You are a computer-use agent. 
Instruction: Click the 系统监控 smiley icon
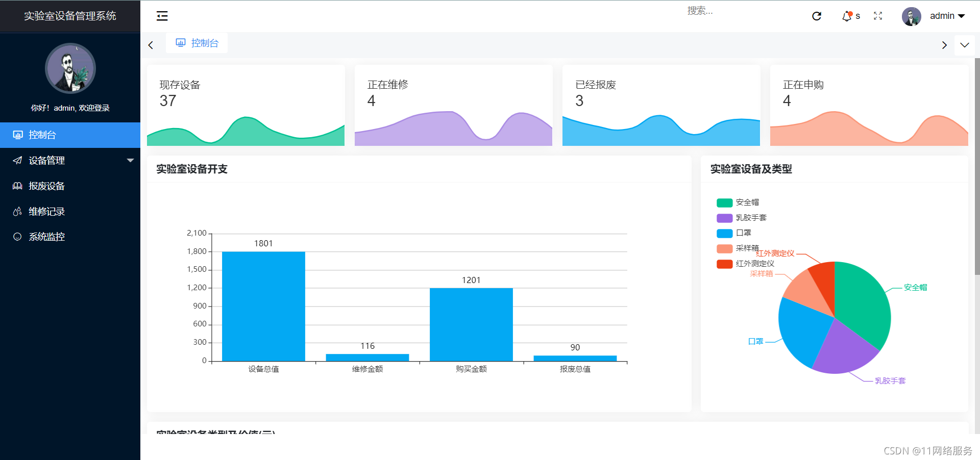pyautogui.click(x=17, y=237)
